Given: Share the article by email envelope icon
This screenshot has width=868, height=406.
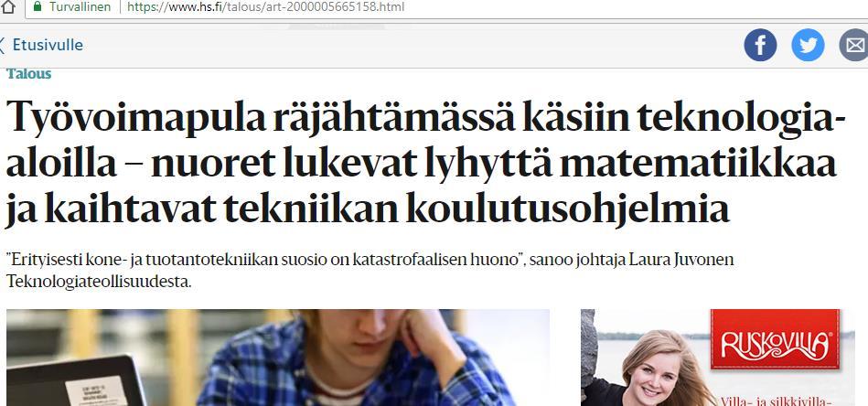Looking at the screenshot, I should click(x=854, y=45).
